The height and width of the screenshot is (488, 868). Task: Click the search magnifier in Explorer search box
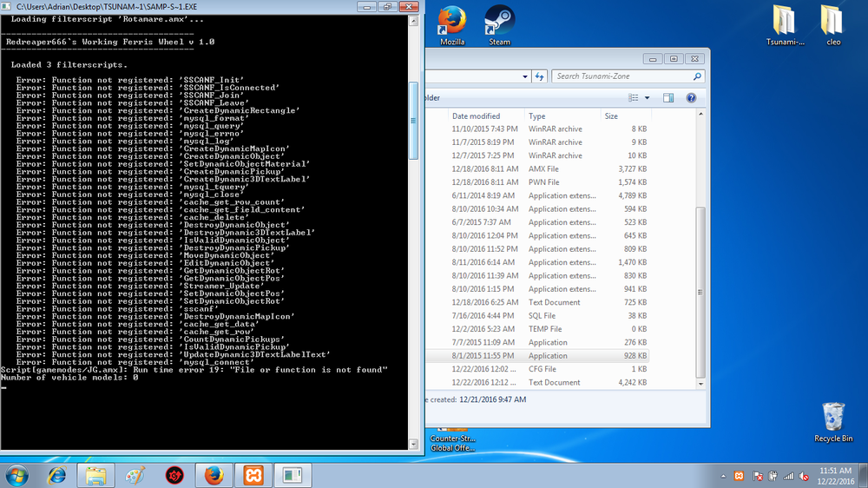[x=697, y=76]
